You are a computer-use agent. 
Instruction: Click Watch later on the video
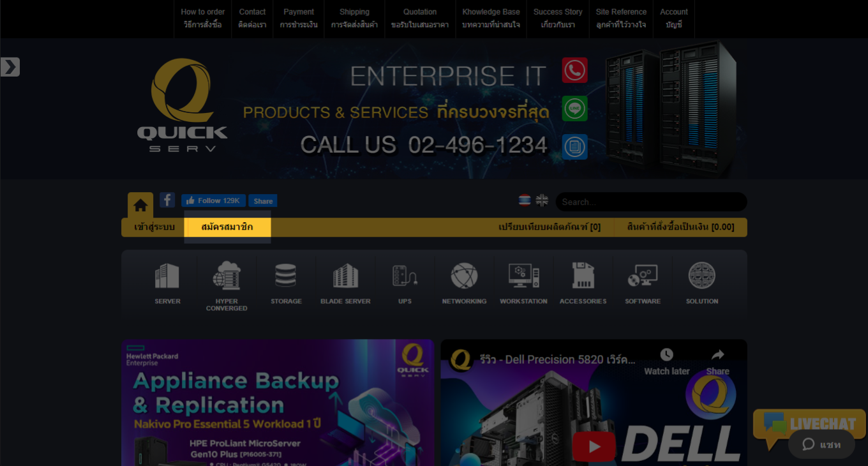point(666,361)
